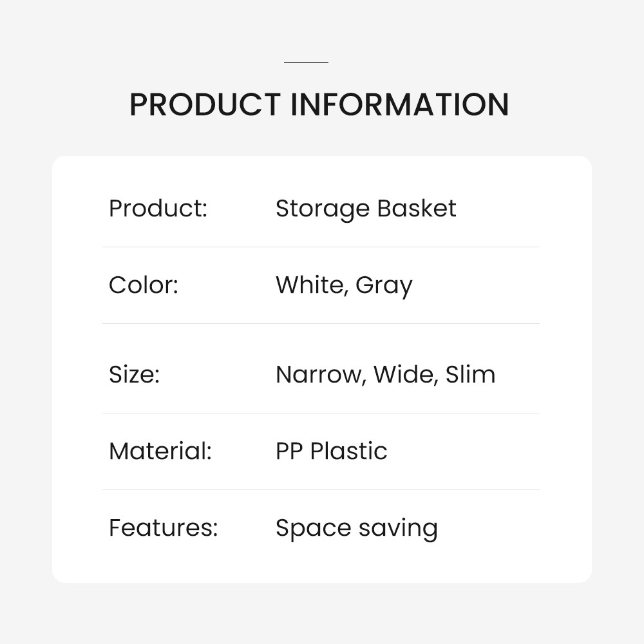Select the "Product:" label

(x=158, y=209)
